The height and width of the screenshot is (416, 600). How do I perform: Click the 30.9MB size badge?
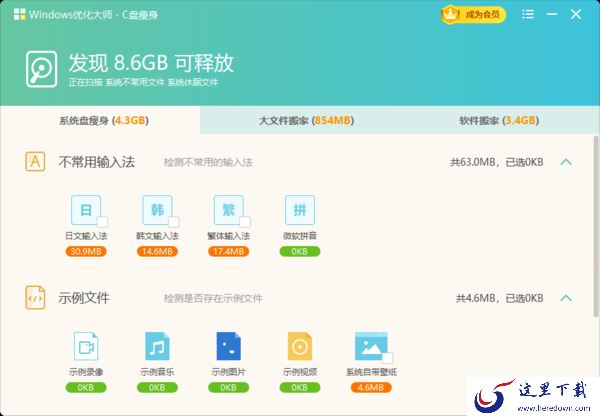[86, 251]
